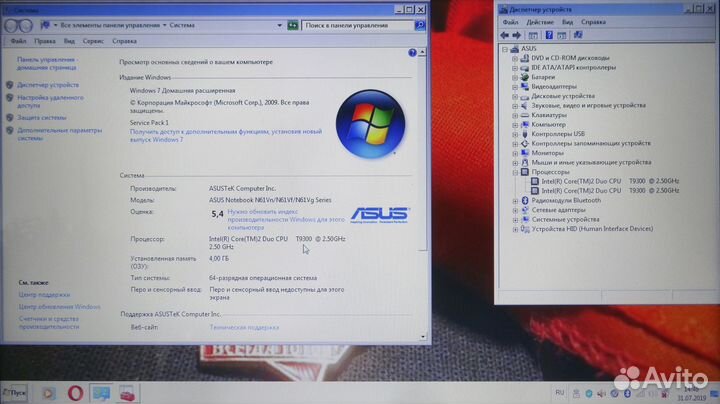Open Файл menu in System window
720x404 pixels.
pyautogui.click(x=18, y=41)
